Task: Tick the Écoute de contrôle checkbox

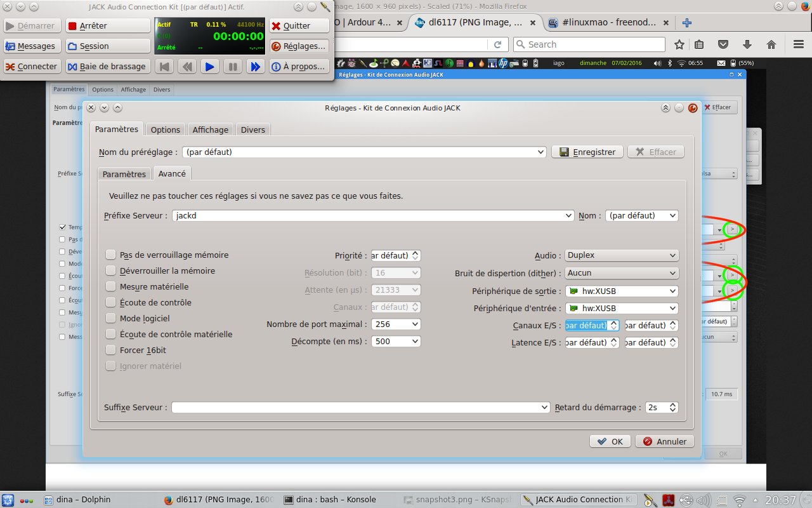Action: (x=111, y=302)
